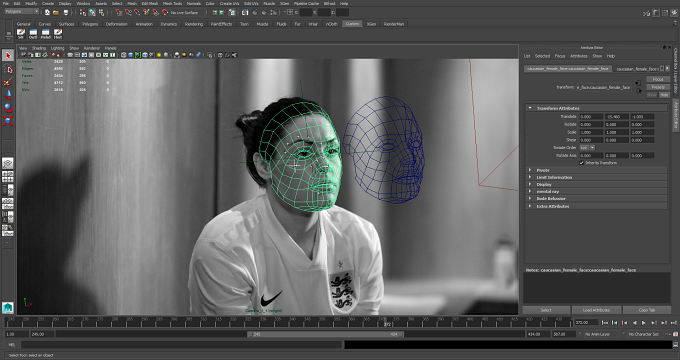
Task: Click play forward on the timeline
Action: [644, 323]
